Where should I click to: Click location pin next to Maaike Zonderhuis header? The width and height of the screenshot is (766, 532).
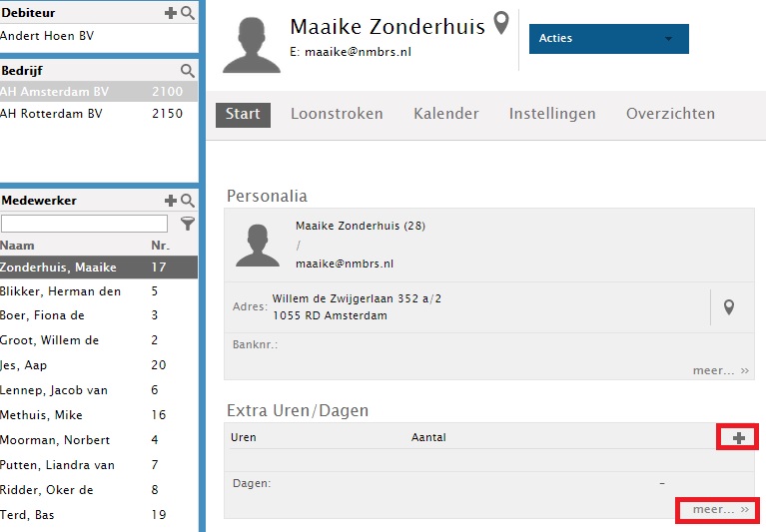click(501, 23)
